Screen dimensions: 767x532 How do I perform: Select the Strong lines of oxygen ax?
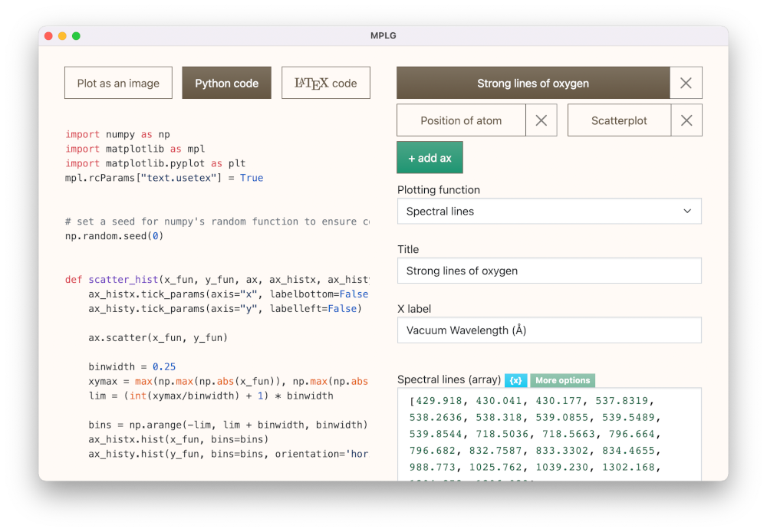(533, 83)
